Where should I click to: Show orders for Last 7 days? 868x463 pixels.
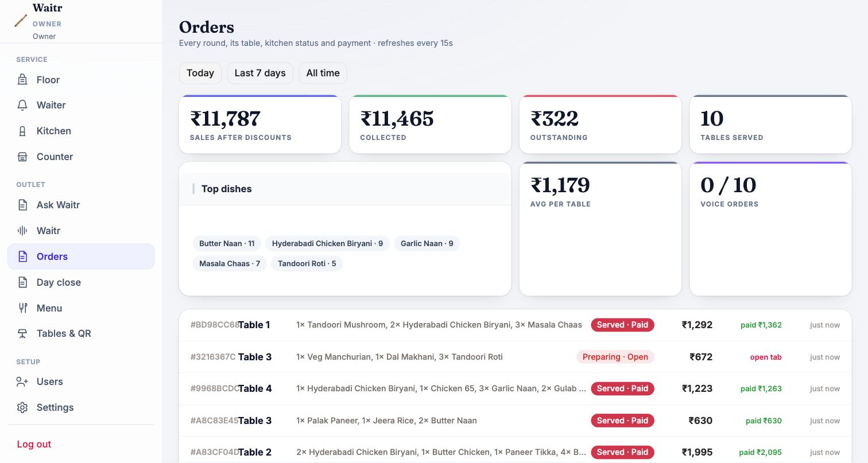coord(260,73)
